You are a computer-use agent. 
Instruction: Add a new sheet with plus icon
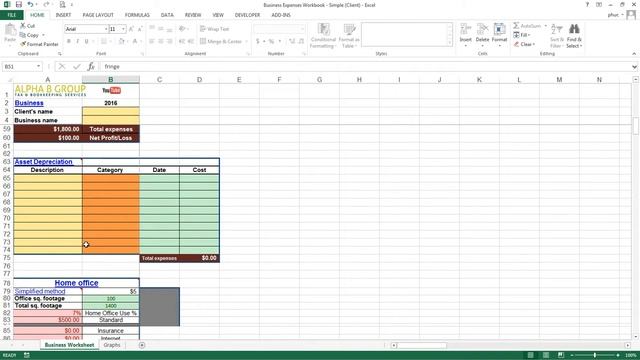[x=142, y=345]
